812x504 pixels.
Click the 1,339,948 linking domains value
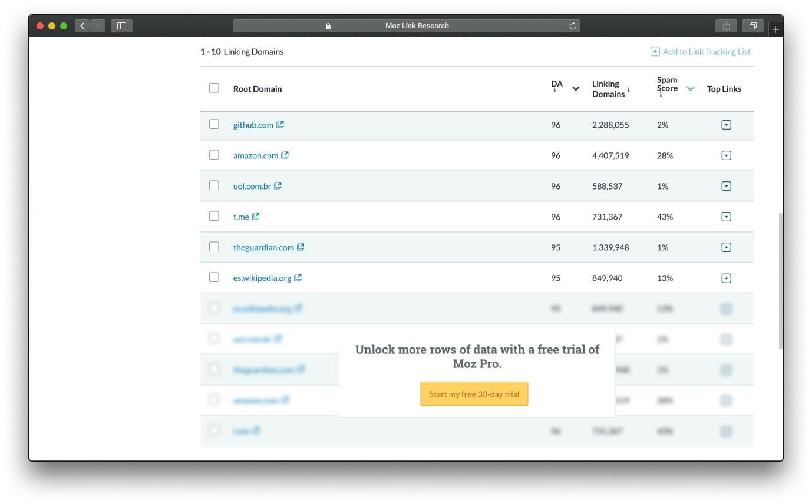click(x=610, y=247)
